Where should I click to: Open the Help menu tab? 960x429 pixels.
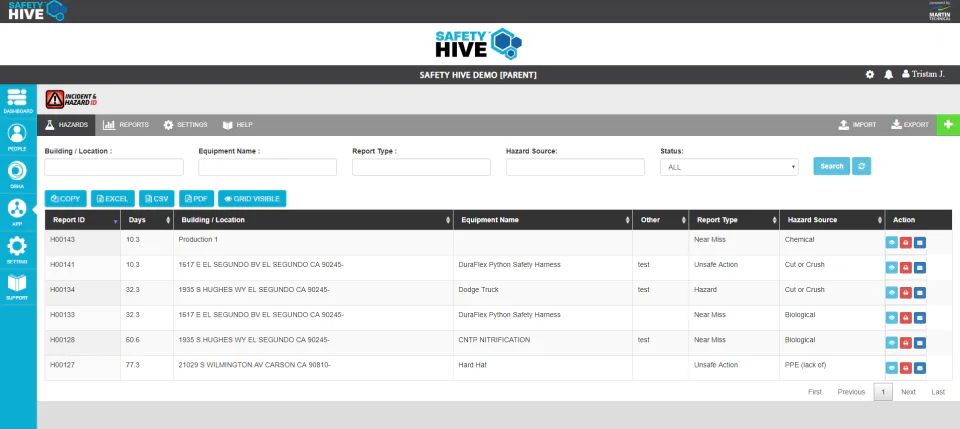(238, 125)
